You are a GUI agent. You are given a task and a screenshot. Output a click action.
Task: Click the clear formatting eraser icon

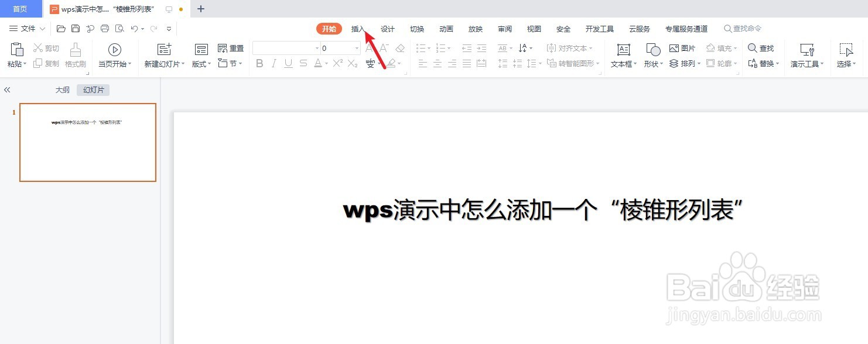point(400,49)
